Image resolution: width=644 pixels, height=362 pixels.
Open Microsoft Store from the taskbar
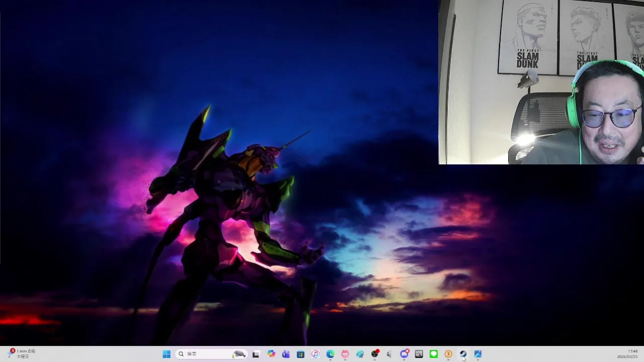300,354
